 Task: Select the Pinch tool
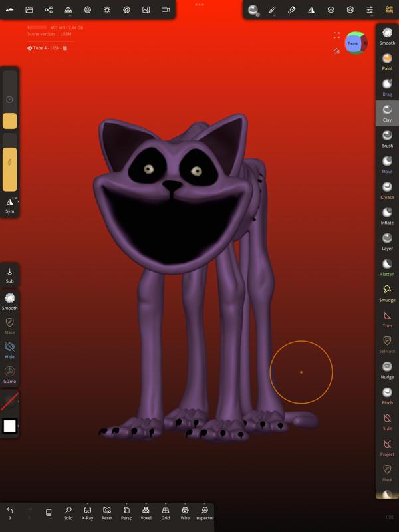(387, 396)
